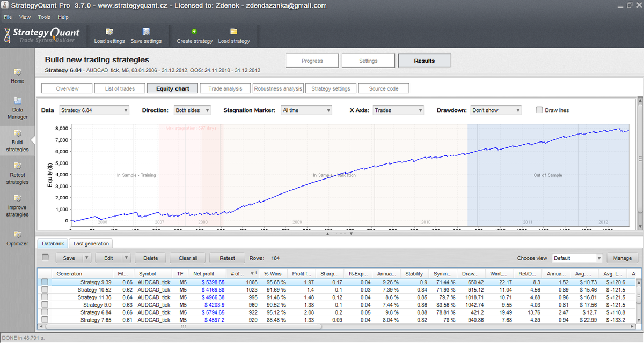Click the Retest button
The width and height of the screenshot is (644, 343).
pyautogui.click(x=227, y=258)
